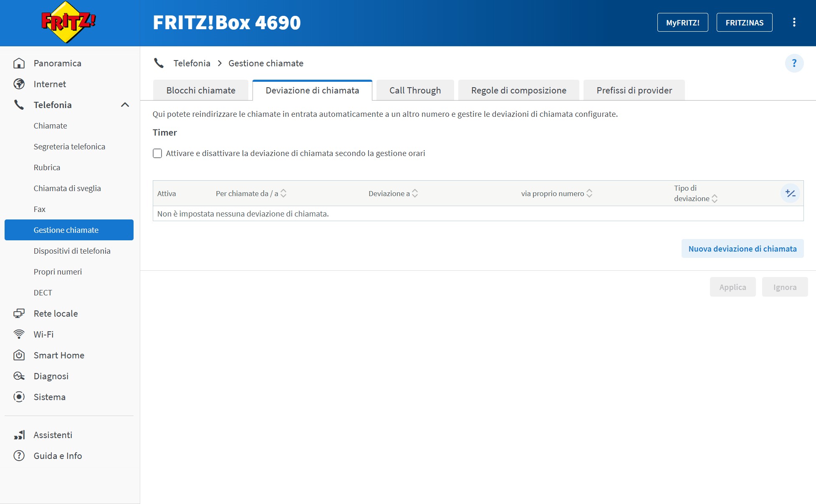Click 'Non è impostata nessuna deviazione' row
The image size is (816, 504).
[x=478, y=214]
